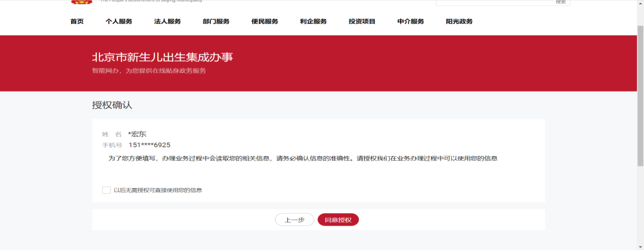This screenshot has width=644, height=250.
Task: Go to 个人服务 in the navigation bar
Action: 119,21
